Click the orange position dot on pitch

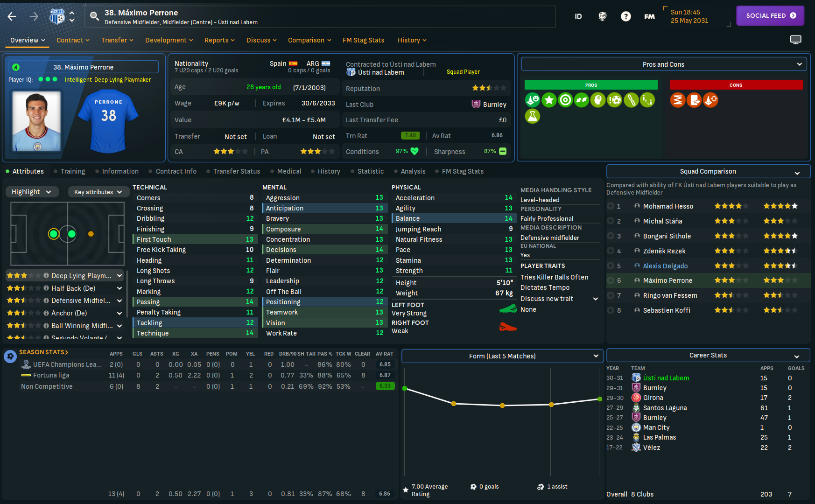(x=91, y=234)
